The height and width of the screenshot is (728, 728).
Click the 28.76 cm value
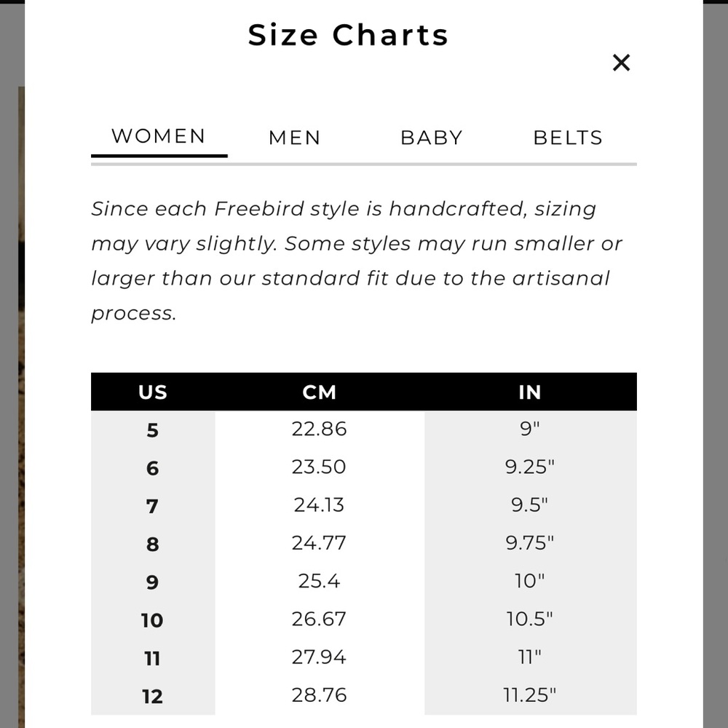pos(319,695)
